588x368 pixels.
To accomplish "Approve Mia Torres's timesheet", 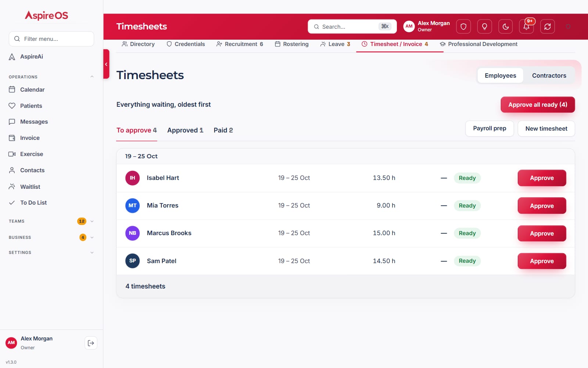I will pos(542,206).
